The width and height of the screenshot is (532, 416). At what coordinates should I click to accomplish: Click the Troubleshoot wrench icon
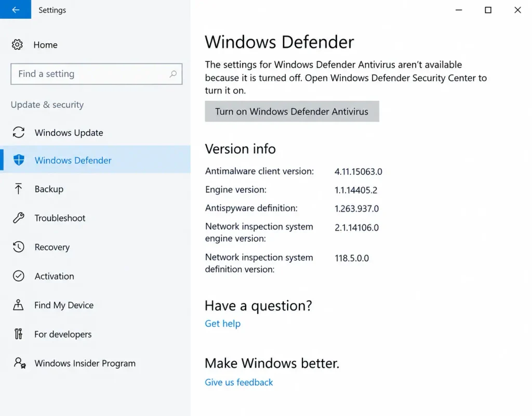pos(19,218)
